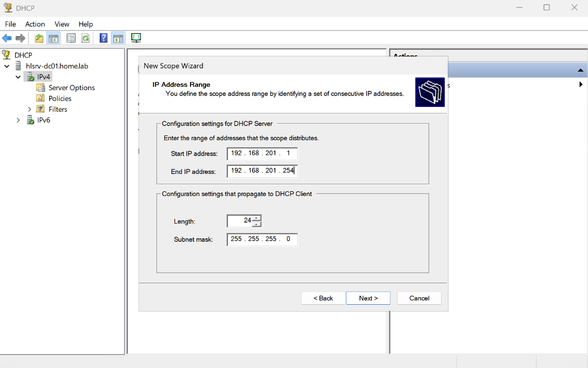Click the blue Back arrow in toolbar
The height and width of the screenshot is (368, 588).
click(7, 38)
